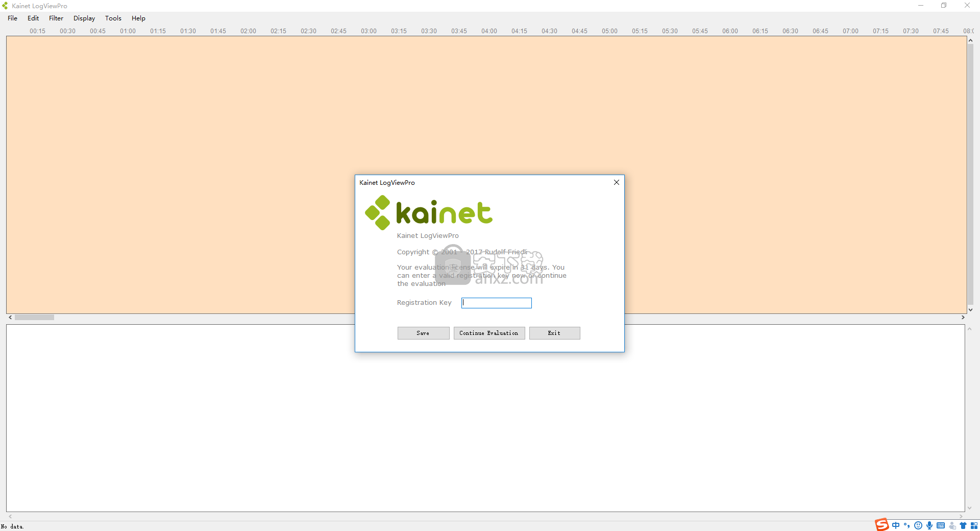Toggle Sogou punctuation mode icon
Image resolution: width=980 pixels, height=531 pixels.
click(907, 525)
